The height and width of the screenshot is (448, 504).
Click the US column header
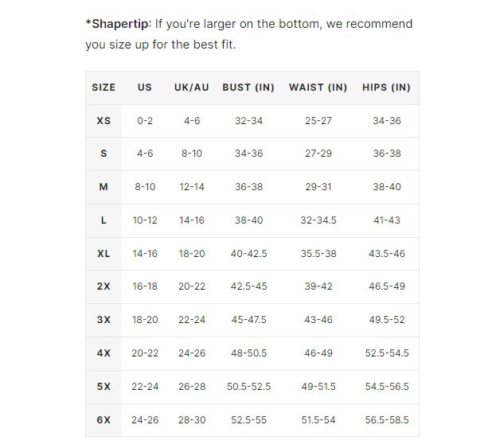145,88
